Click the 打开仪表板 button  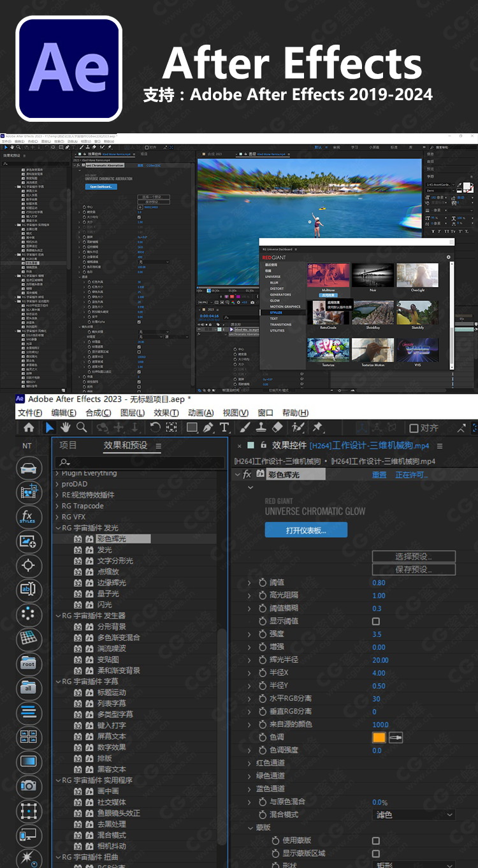306,530
